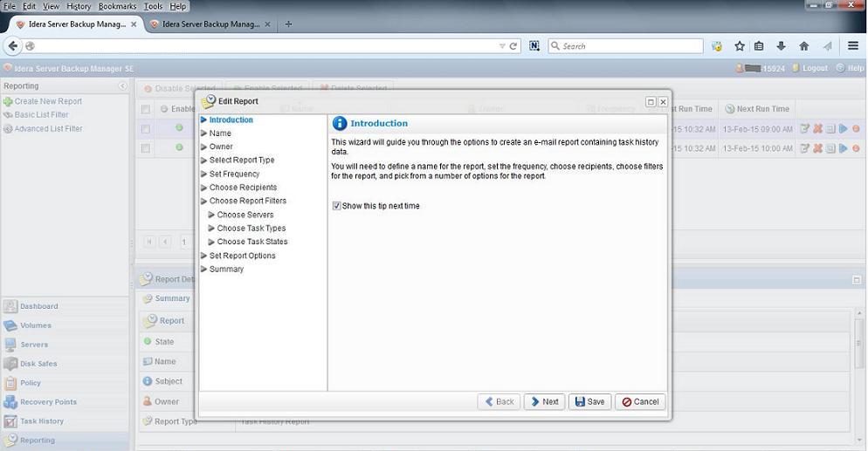The width and height of the screenshot is (868, 451).
Task: Maximize the Edit Report dialog
Action: pyautogui.click(x=651, y=102)
